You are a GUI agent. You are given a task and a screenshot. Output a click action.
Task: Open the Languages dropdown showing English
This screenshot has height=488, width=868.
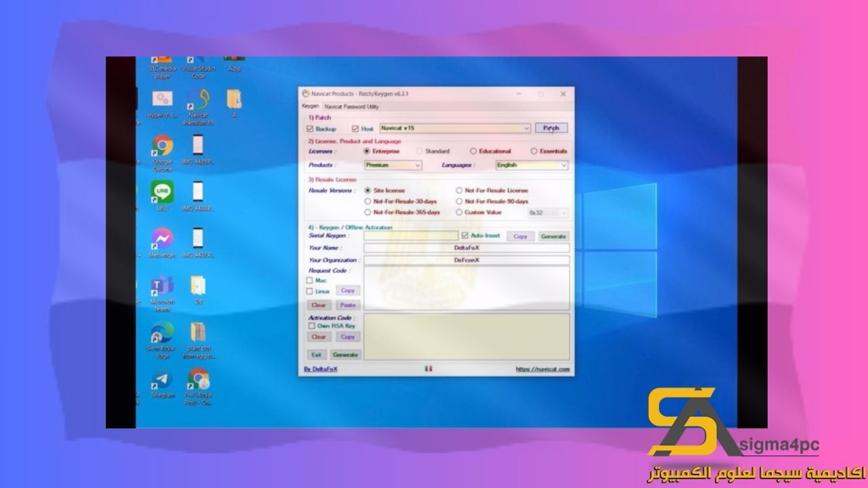click(x=532, y=165)
